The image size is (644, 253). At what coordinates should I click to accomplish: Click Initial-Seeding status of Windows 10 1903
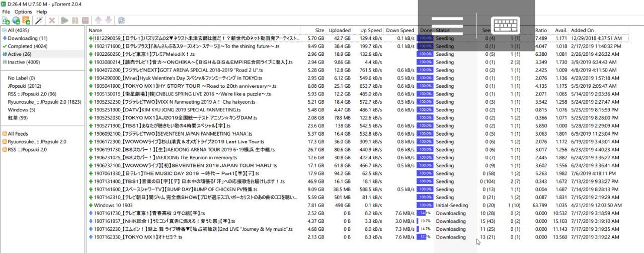pyautogui.click(x=452, y=205)
